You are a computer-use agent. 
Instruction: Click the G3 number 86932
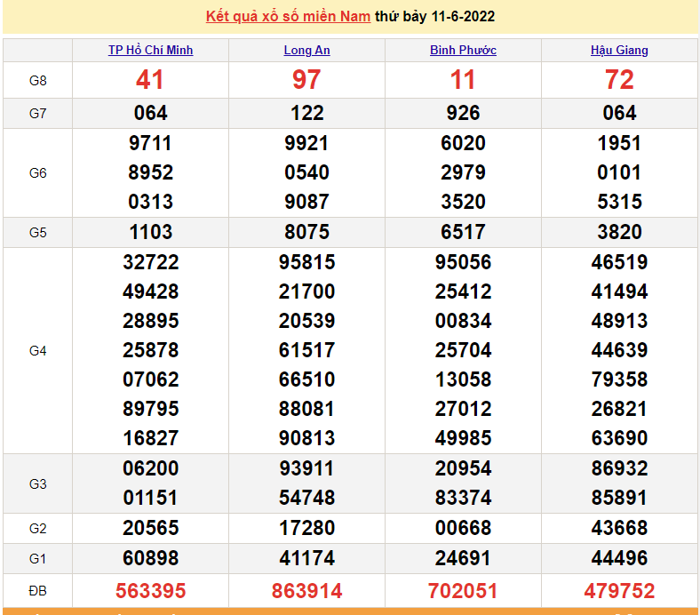(619, 468)
